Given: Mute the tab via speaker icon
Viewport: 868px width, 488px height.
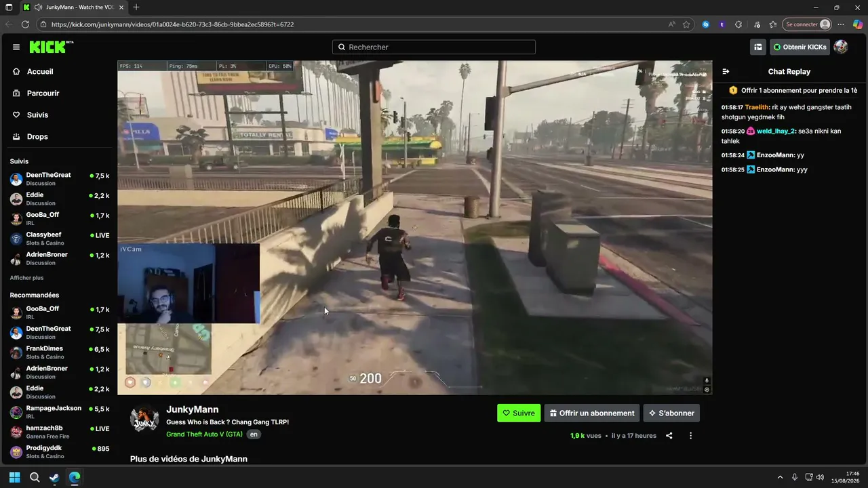Looking at the screenshot, I should (39, 7).
